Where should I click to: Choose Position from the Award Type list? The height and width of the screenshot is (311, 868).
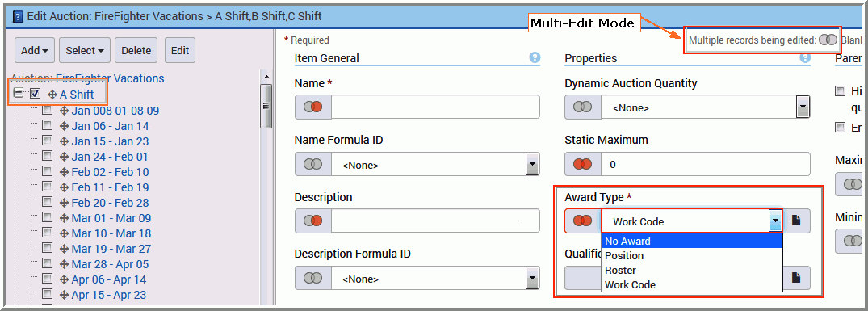click(x=692, y=255)
